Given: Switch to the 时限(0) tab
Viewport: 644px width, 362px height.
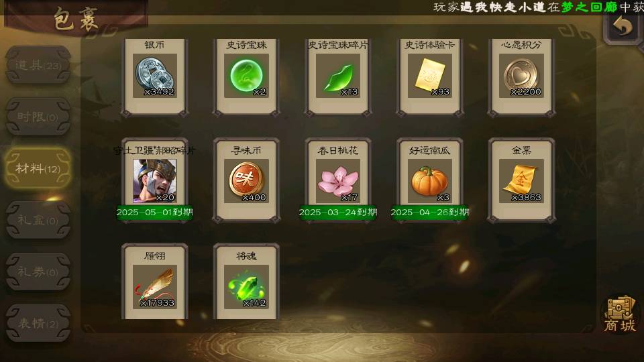Looking at the screenshot, I should click(x=38, y=117).
